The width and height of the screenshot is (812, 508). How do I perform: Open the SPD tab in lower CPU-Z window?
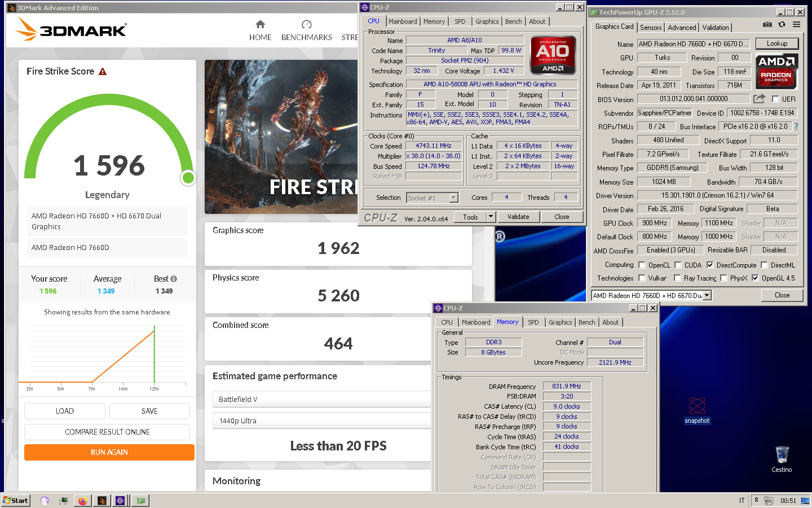[x=533, y=322]
